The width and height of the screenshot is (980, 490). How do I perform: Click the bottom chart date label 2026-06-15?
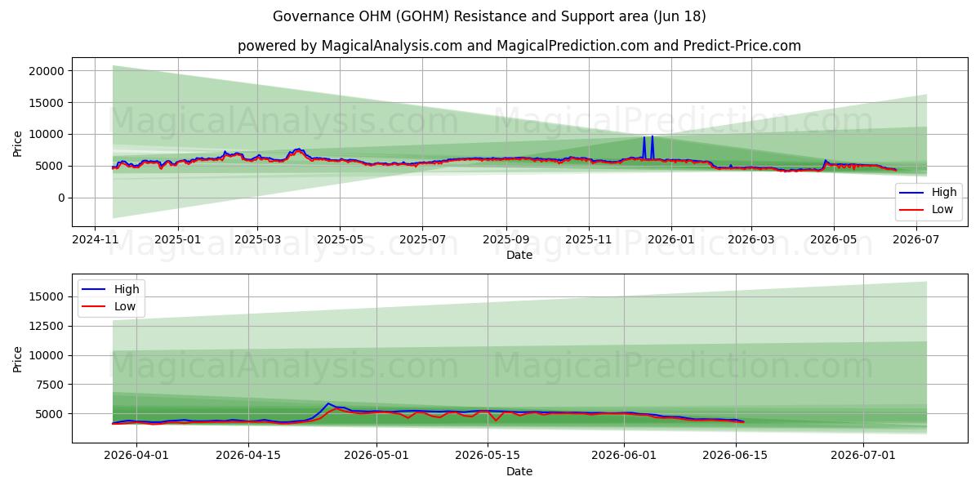[737, 456]
